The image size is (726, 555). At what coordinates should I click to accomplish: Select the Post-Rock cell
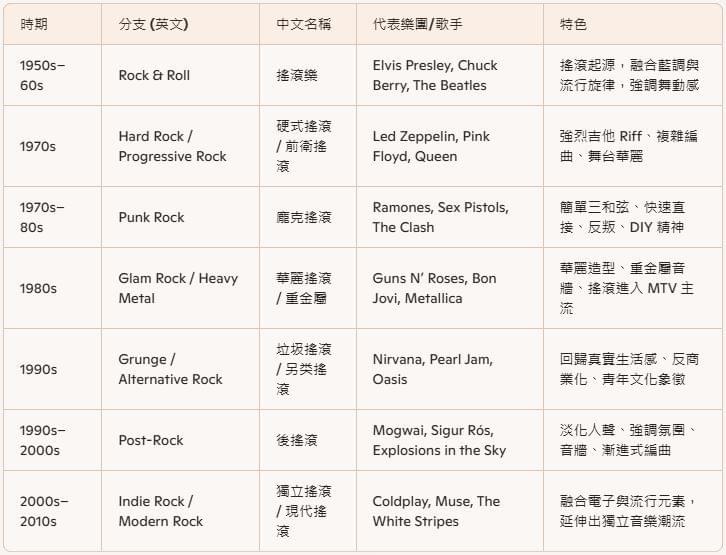click(181, 440)
